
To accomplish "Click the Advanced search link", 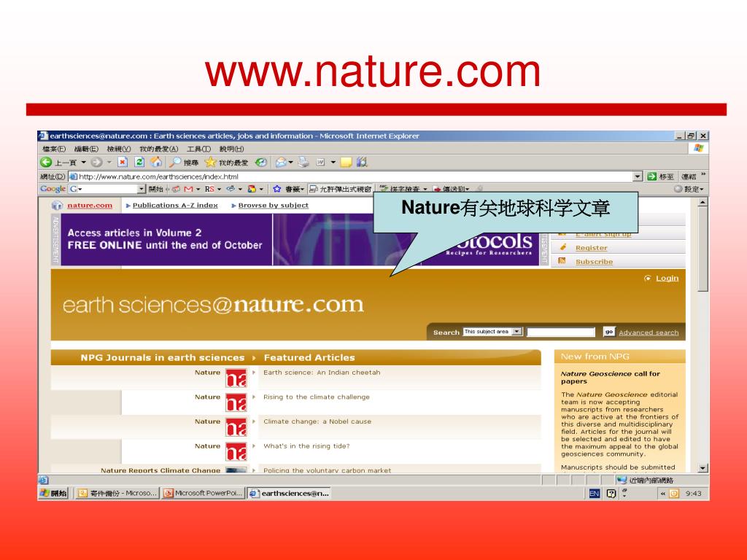I will (x=649, y=332).
